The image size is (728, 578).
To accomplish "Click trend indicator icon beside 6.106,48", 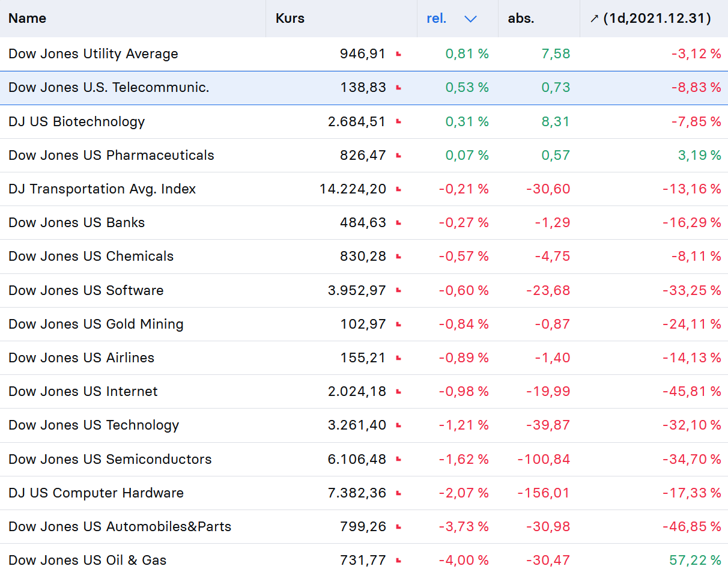I will tap(398, 459).
